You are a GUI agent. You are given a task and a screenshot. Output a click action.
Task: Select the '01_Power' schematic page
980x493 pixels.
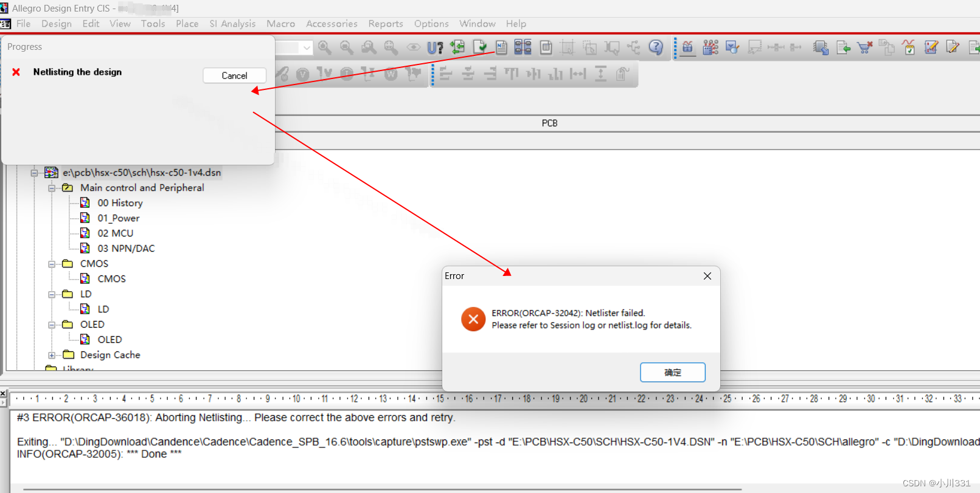[119, 218]
